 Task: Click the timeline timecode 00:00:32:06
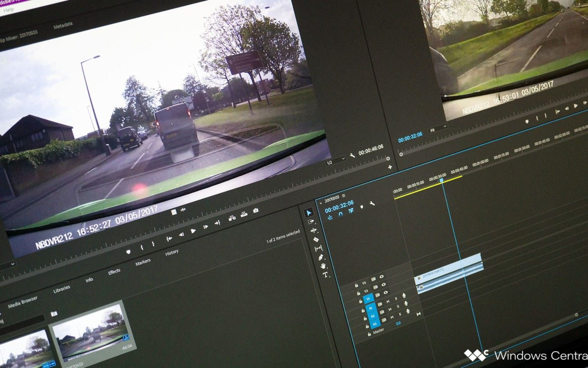point(339,206)
